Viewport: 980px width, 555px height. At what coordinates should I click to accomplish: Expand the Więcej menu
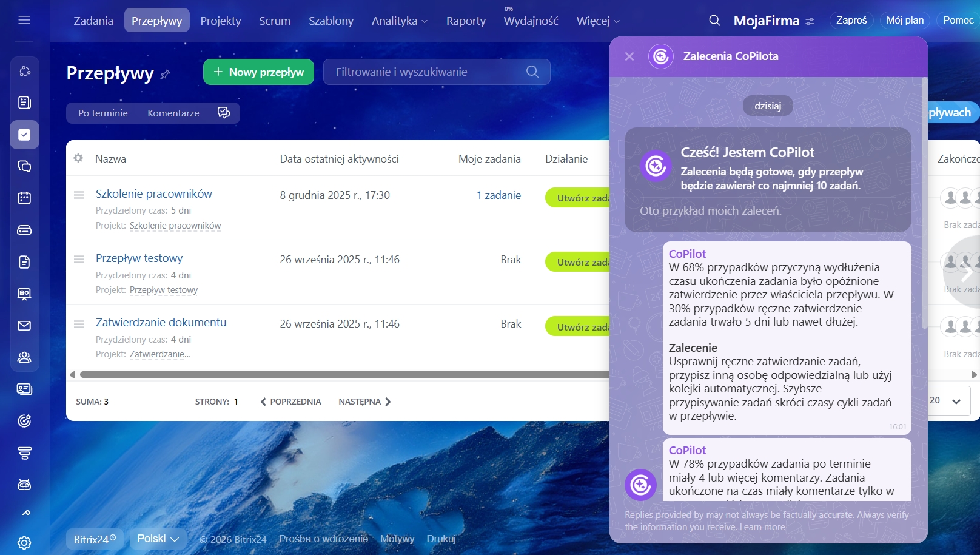(598, 21)
